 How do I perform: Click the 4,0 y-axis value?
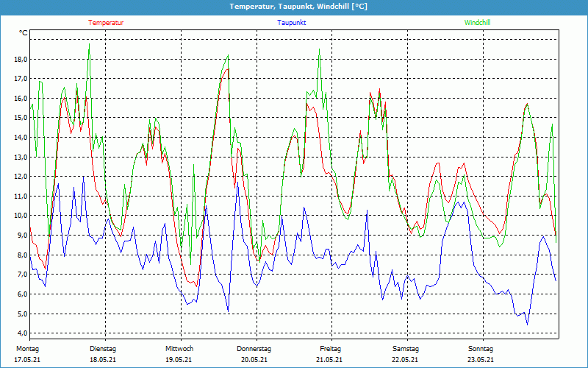(22, 333)
